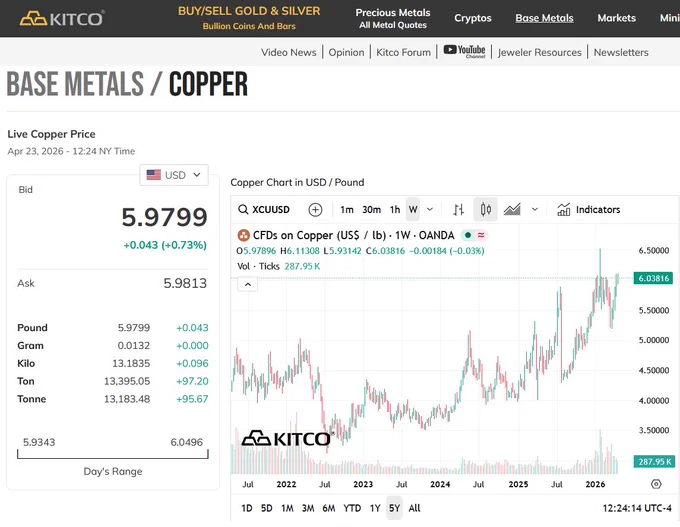
Task: Open the Kitco logo home link
Action: pyautogui.click(x=61, y=18)
